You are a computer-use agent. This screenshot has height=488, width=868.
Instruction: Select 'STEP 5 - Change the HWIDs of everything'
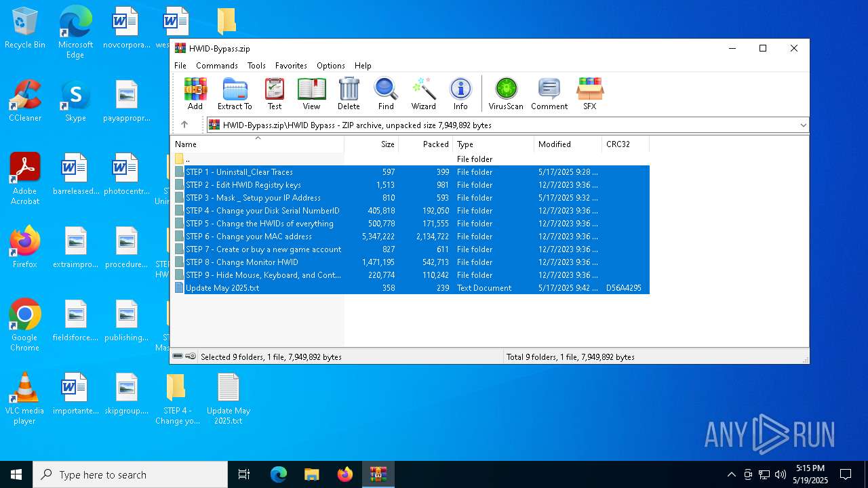point(410,224)
